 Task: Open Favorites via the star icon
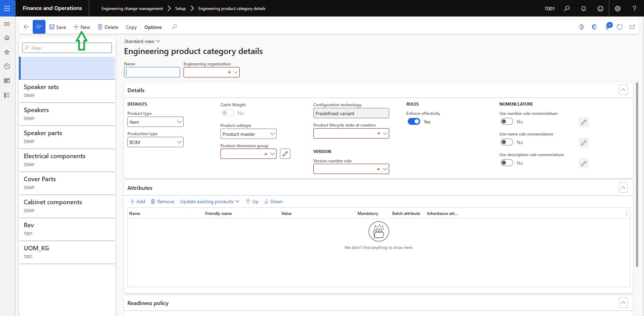[x=7, y=52]
